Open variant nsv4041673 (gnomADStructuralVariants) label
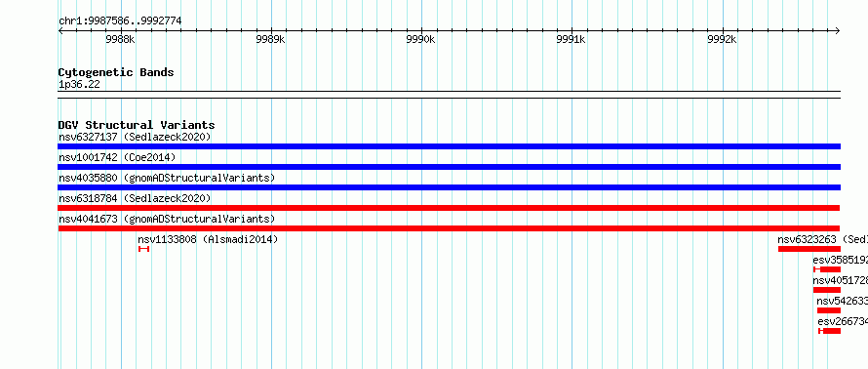The width and height of the screenshot is (868, 369). pyautogui.click(x=167, y=219)
